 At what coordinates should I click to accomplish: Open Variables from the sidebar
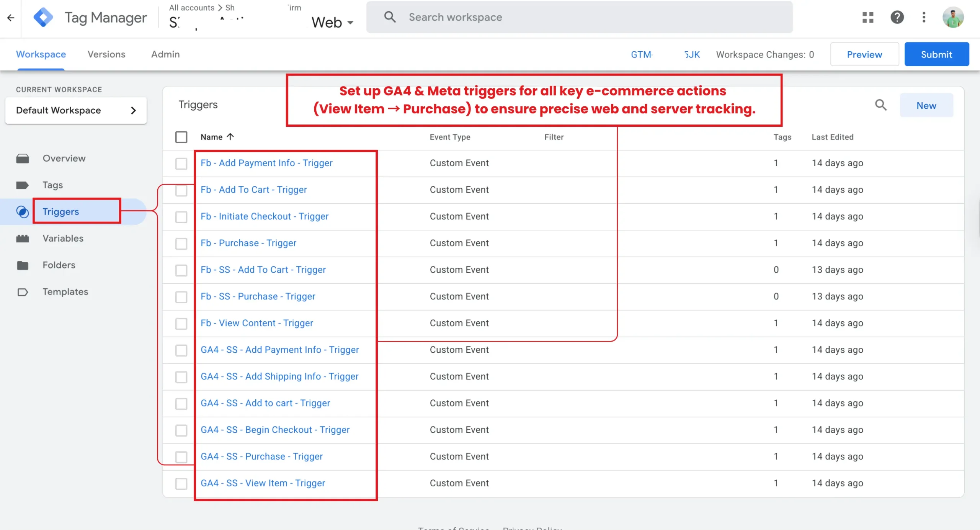[x=63, y=238]
